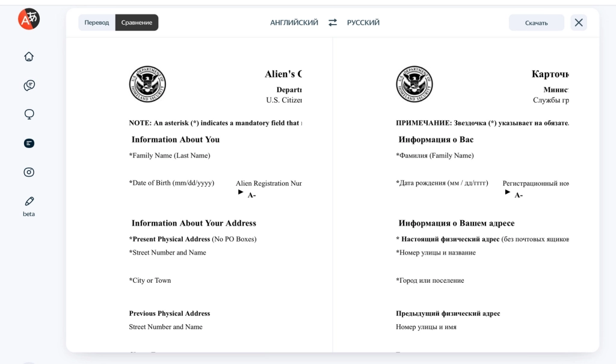Click the '*Date of Birth (mm/dd/yyyy)' label

[171, 183]
